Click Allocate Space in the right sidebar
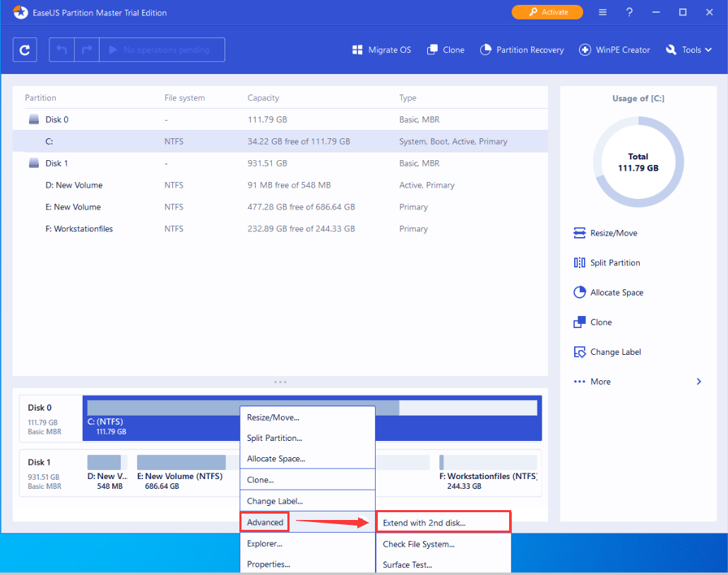 tap(616, 292)
